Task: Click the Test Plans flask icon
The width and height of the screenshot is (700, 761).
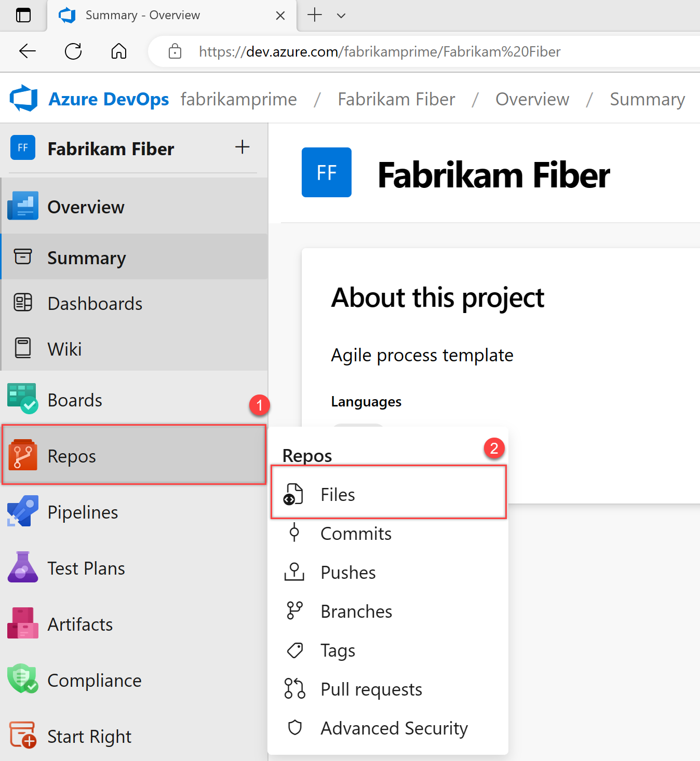Action: 22,567
